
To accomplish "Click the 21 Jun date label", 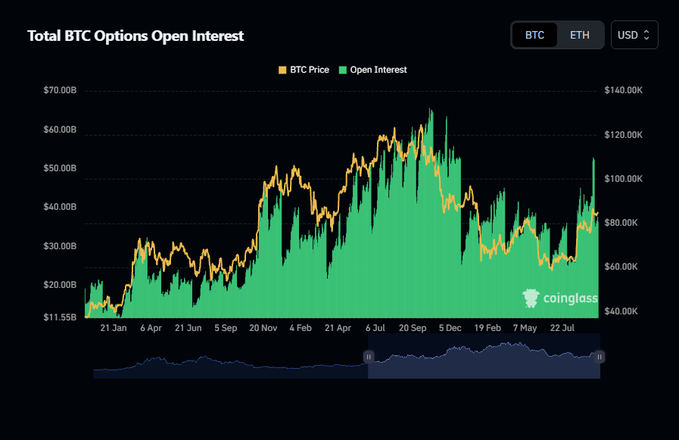I will [188, 328].
